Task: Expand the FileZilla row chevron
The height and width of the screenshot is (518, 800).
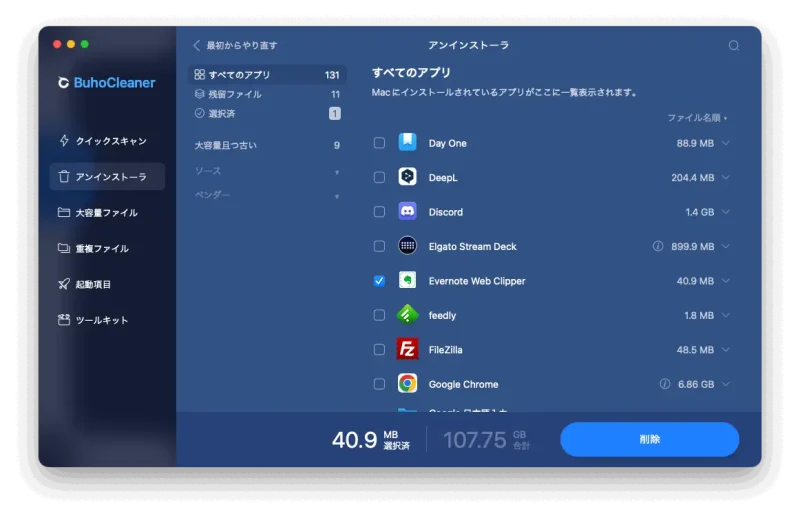Action: tap(726, 350)
